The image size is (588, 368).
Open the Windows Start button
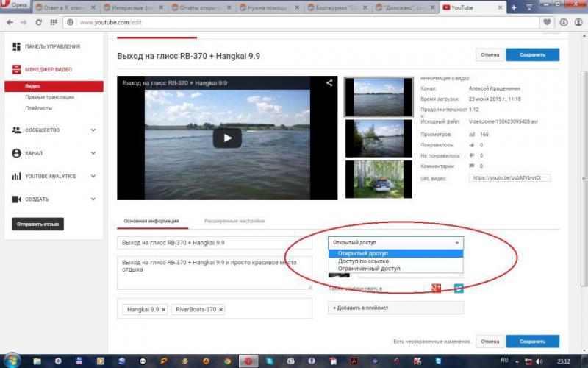click(12, 361)
